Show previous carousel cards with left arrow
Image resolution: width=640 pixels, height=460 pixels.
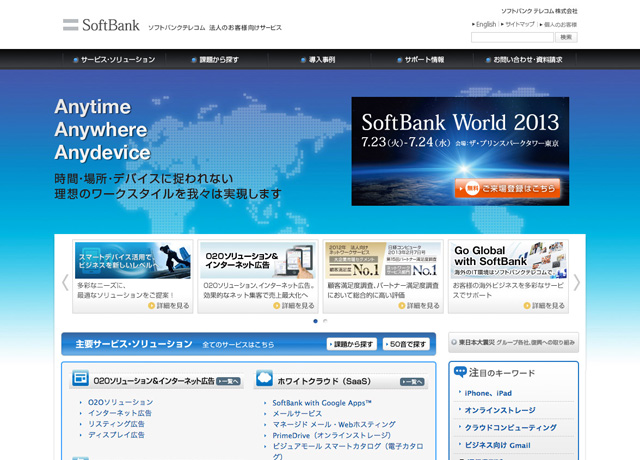(65, 282)
